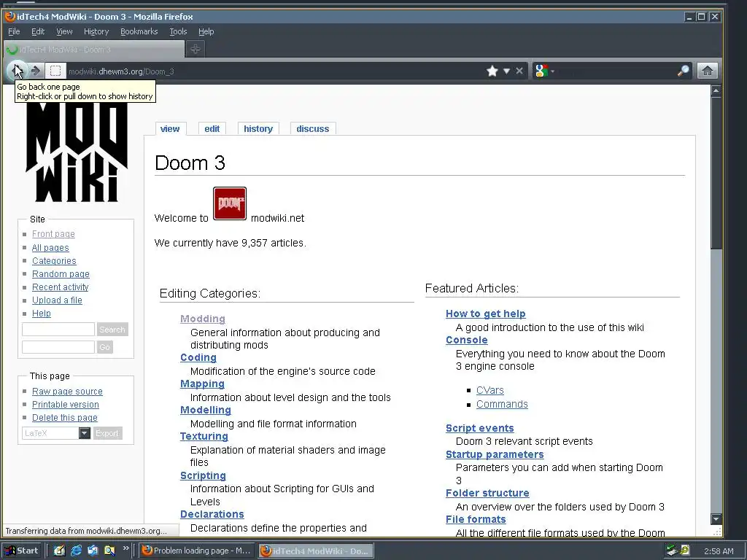Open the Declarations category link
The image size is (747, 560).
point(212,514)
